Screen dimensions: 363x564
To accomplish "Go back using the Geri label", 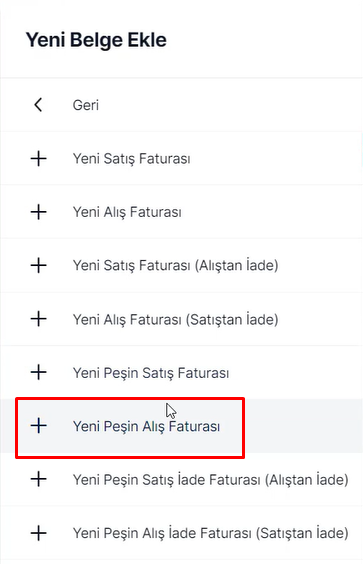I will [x=86, y=105].
